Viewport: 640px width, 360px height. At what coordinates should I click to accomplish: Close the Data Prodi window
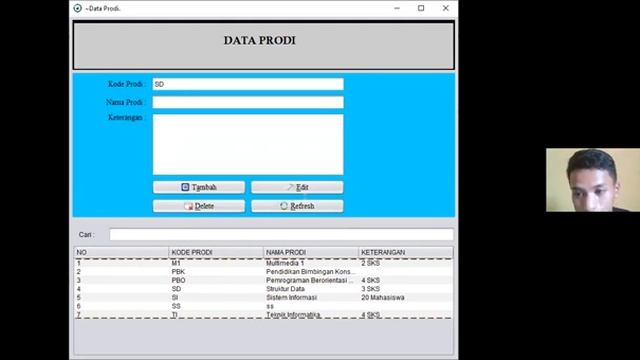pos(446,8)
